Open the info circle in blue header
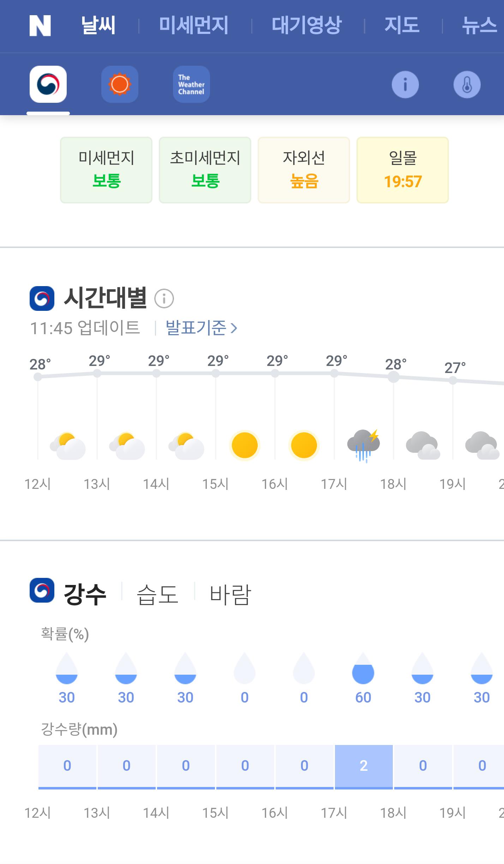The height and width of the screenshot is (864, 504). [405, 85]
